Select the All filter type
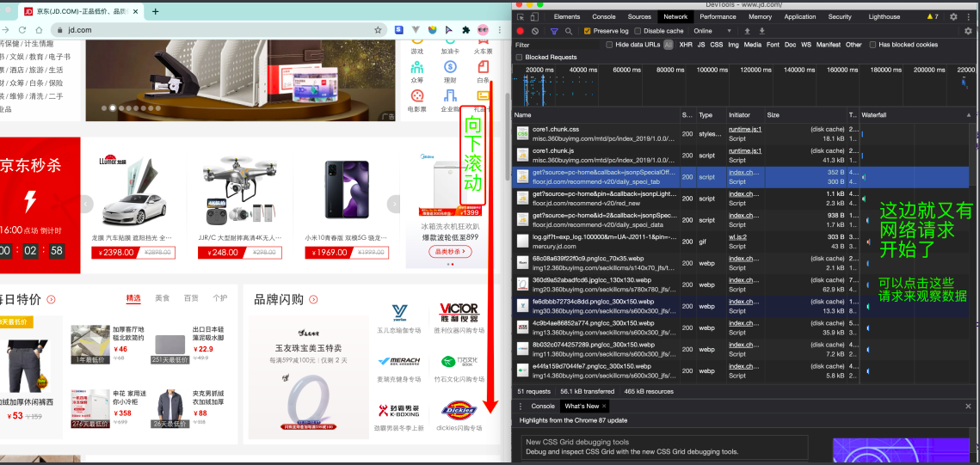This screenshot has width=980, height=465. click(x=669, y=45)
